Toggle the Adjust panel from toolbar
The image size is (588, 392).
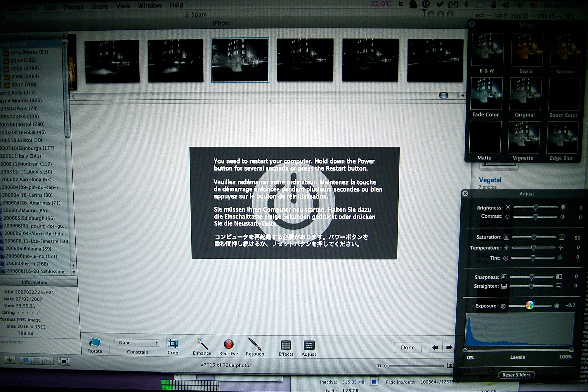tap(309, 345)
